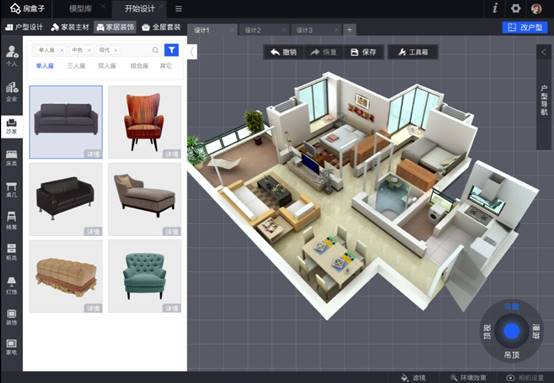Viewport: 554px width, 383px height.
Task: Open the table category in left sidebar
Action: [x=11, y=189]
